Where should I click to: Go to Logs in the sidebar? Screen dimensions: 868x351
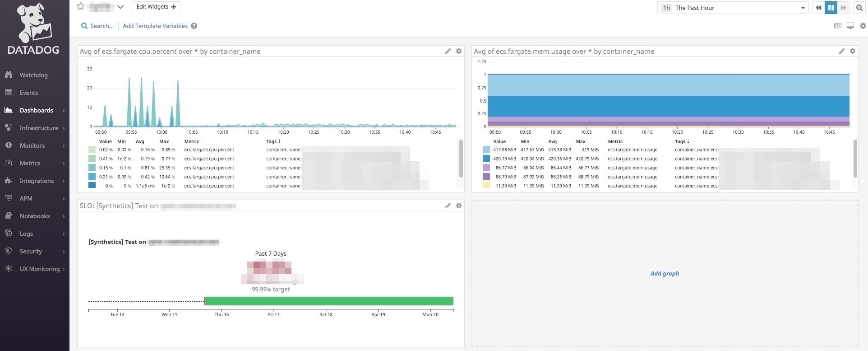[26, 234]
